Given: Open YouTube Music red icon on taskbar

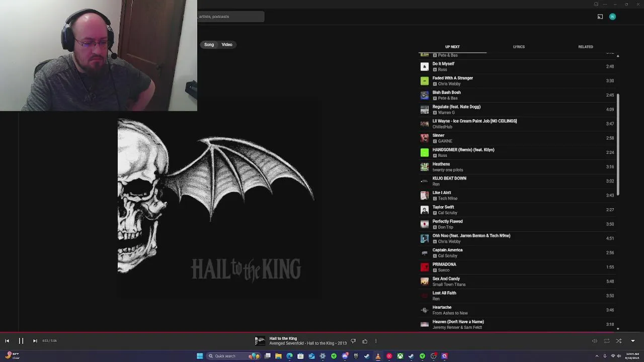Looking at the screenshot, I should pyautogui.click(x=389, y=356).
